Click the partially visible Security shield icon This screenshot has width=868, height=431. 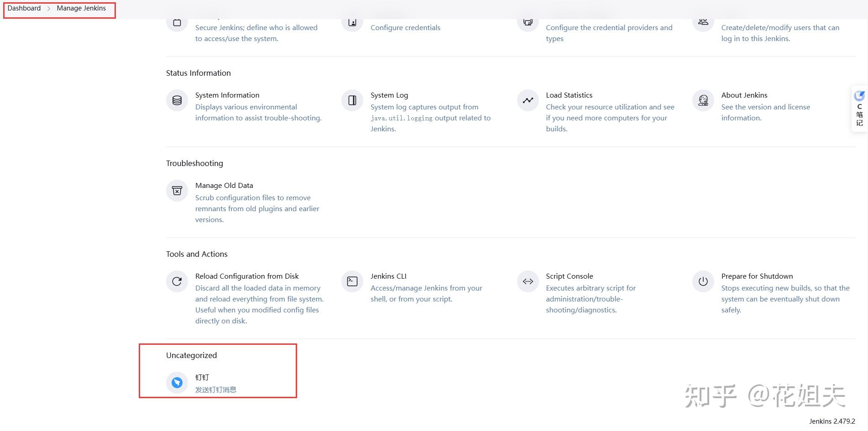(x=177, y=24)
